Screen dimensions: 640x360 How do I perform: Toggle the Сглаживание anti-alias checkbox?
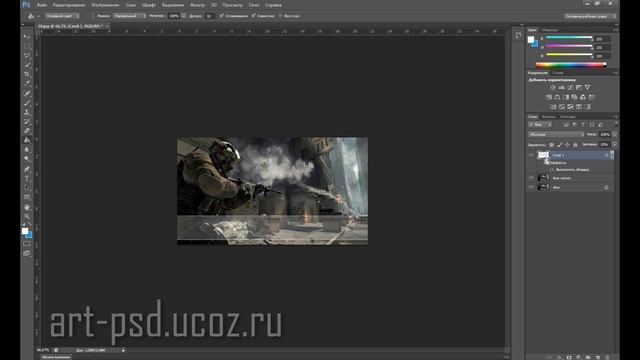[x=222, y=16]
